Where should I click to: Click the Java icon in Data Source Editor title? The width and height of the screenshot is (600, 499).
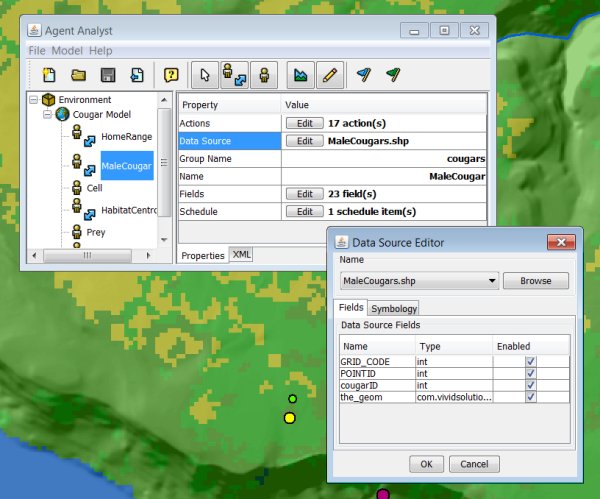click(x=341, y=242)
